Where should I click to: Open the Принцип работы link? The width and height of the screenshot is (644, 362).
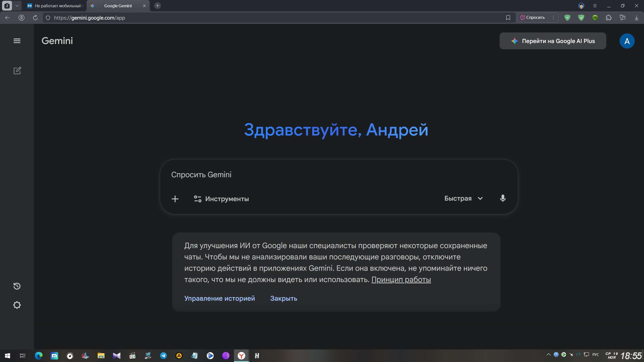pos(401,280)
